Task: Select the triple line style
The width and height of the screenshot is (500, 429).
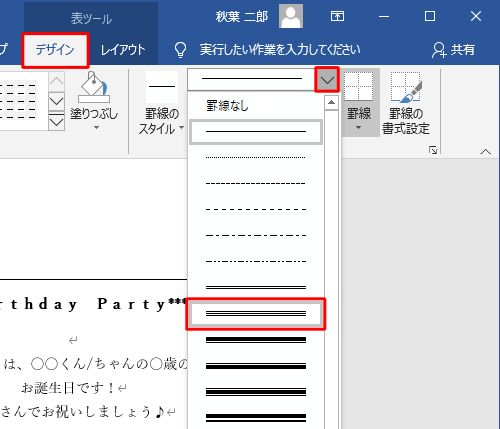Action: 256,314
